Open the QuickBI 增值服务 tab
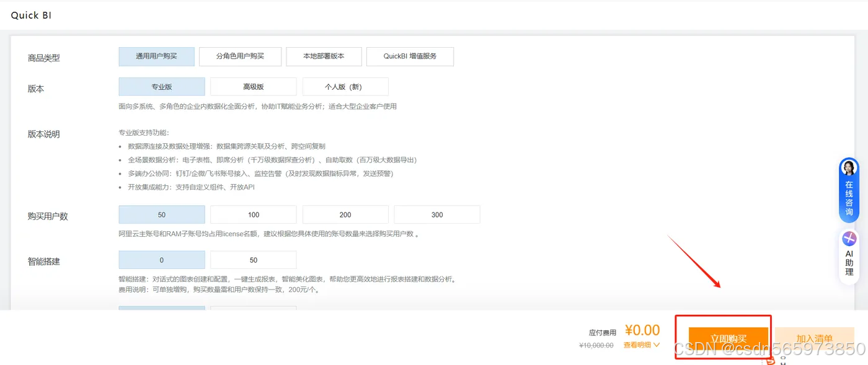Image resolution: width=868 pixels, height=365 pixels. click(410, 56)
